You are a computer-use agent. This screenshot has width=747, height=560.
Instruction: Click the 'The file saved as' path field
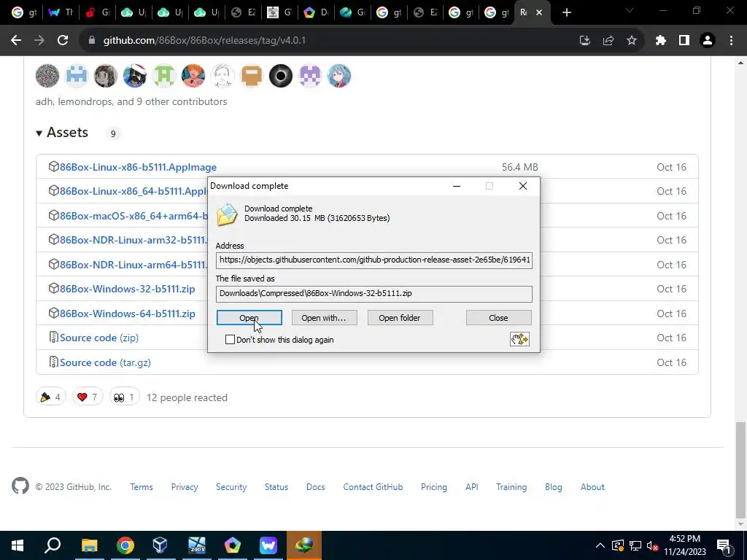click(374, 293)
